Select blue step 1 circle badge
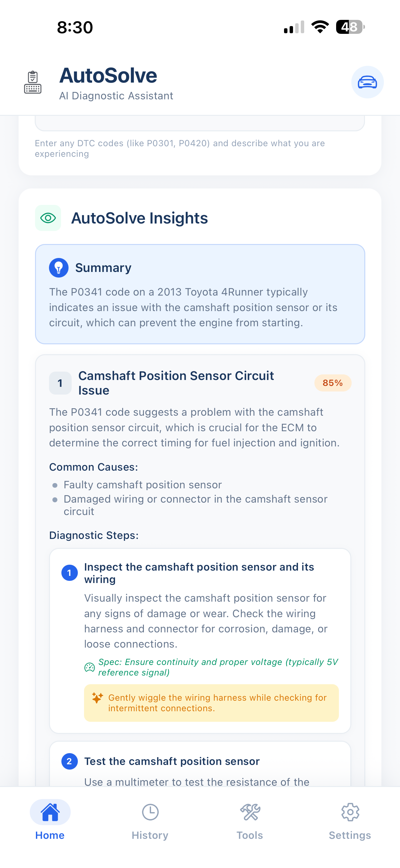 [69, 573]
